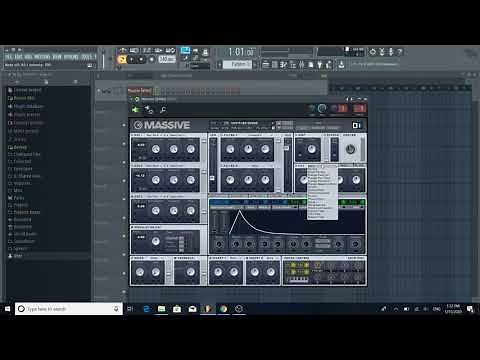
Task: Toggle the Massive channel mute LED
Action: tap(100, 90)
